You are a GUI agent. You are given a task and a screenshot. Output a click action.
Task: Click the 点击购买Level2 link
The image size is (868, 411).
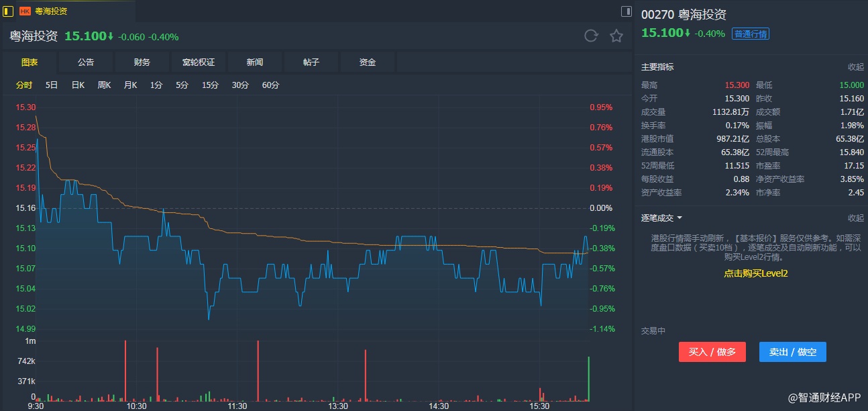pos(755,273)
